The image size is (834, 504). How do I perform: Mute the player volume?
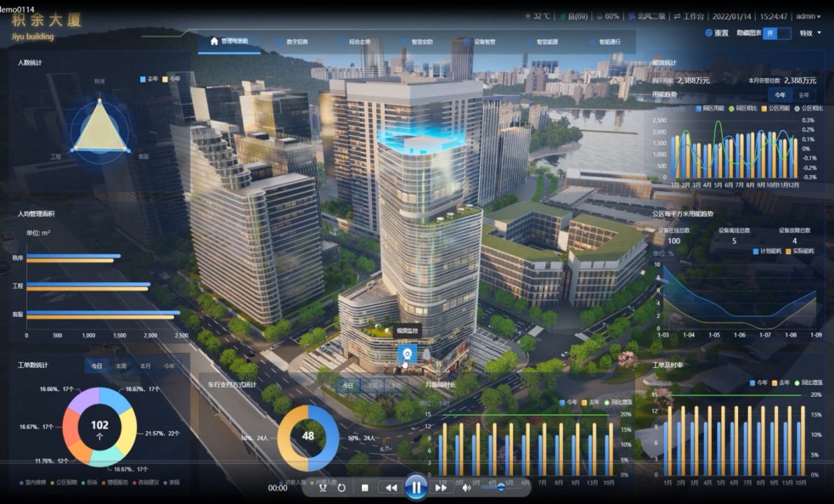(x=466, y=487)
